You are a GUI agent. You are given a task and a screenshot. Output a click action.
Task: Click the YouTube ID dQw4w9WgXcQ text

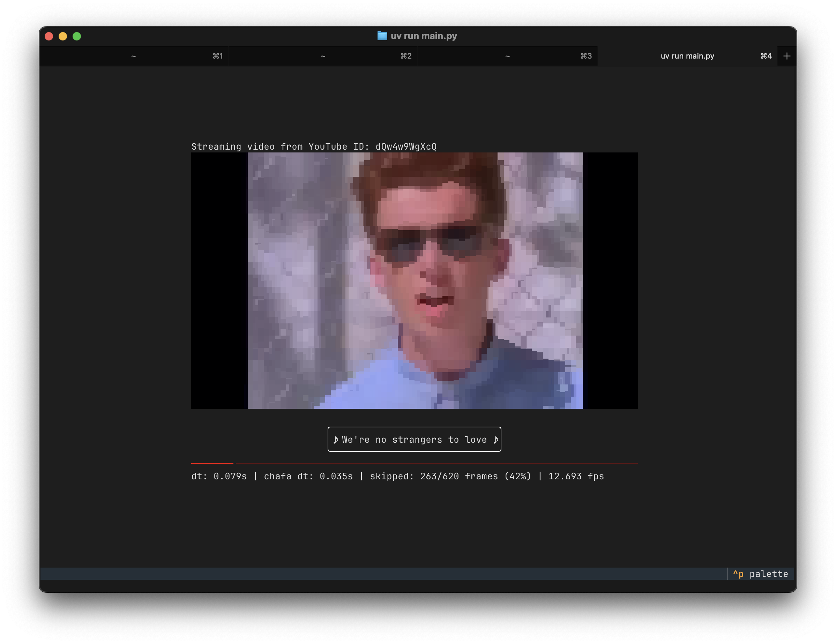click(x=406, y=147)
